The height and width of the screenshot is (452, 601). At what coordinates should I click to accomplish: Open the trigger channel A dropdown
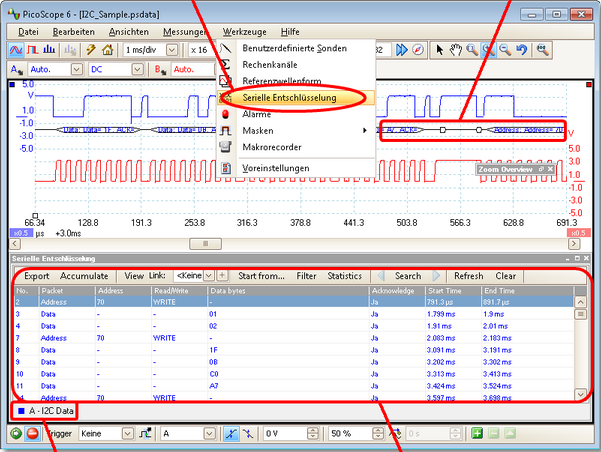pos(210,434)
